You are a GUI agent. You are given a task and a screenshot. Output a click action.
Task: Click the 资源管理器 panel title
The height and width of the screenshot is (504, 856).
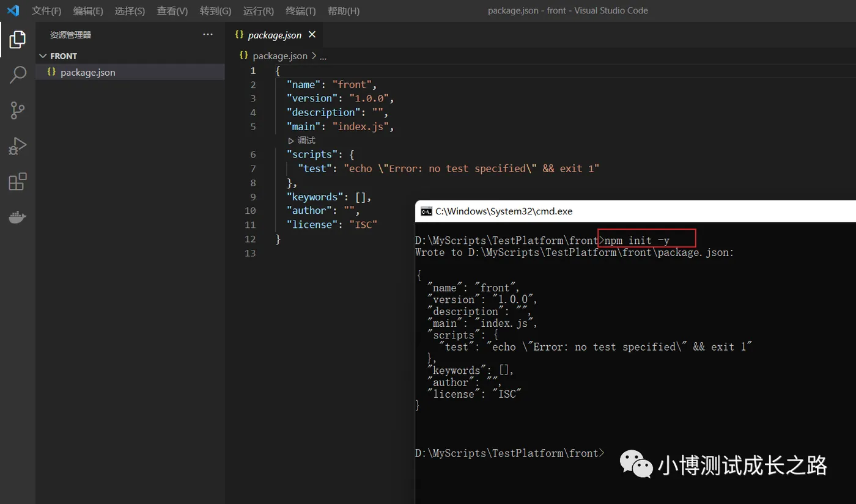pyautogui.click(x=70, y=35)
